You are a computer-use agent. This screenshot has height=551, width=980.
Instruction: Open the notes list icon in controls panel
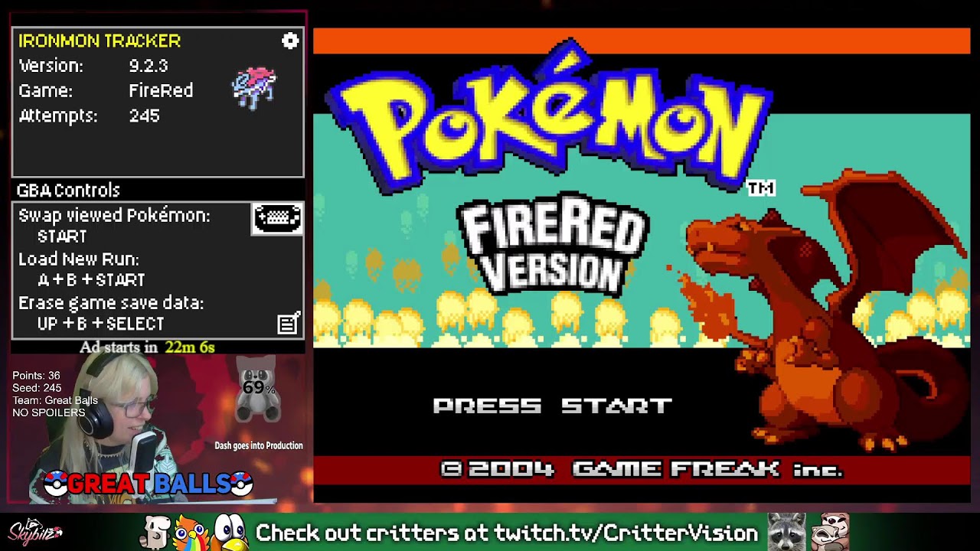click(x=289, y=324)
